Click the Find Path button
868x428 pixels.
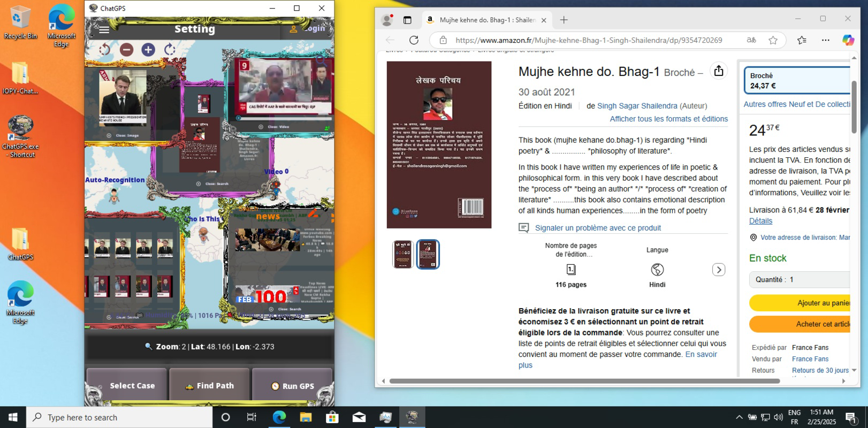coord(209,385)
